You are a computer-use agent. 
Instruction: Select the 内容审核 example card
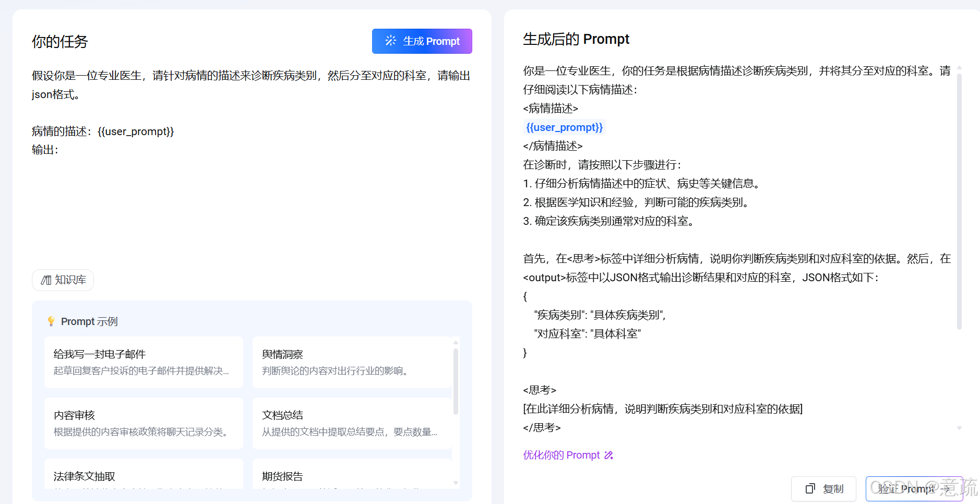[143, 423]
